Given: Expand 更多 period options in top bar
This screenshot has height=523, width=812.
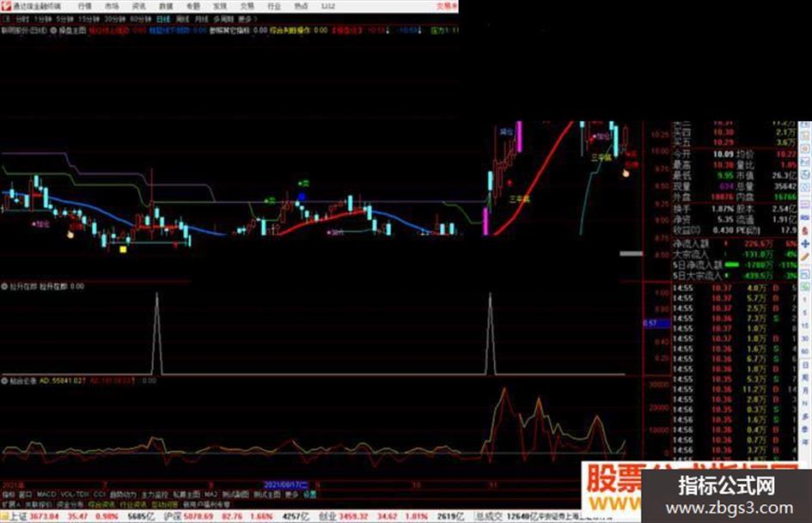Looking at the screenshot, I should coord(246,19).
